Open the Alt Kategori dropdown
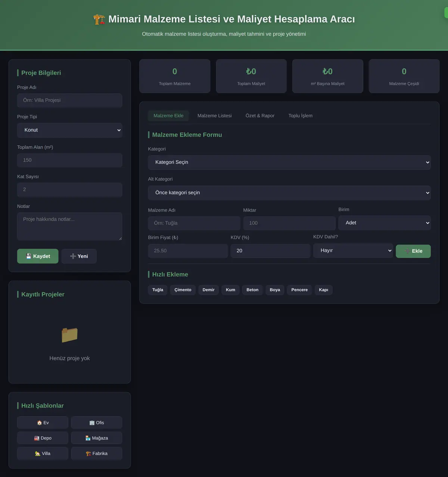 tap(289, 193)
